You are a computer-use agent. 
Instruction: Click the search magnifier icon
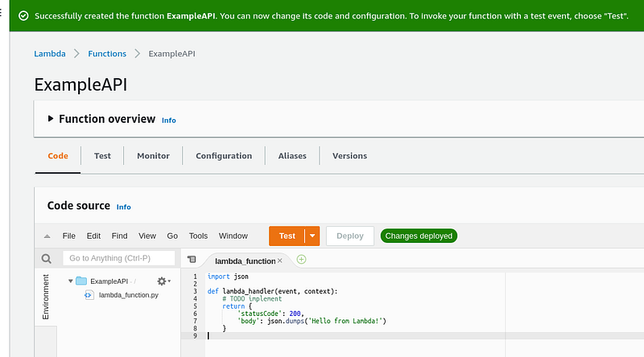(x=47, y=259)
